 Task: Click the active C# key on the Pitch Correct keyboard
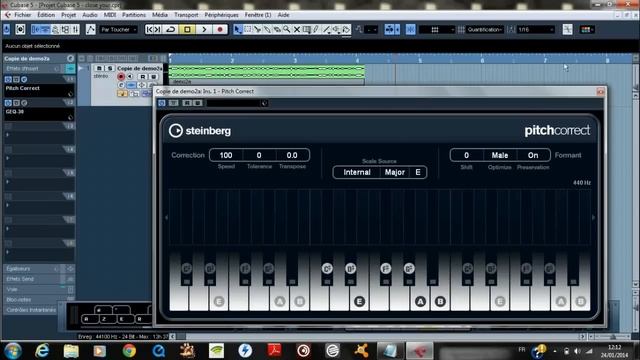click(x=327, y=268)
